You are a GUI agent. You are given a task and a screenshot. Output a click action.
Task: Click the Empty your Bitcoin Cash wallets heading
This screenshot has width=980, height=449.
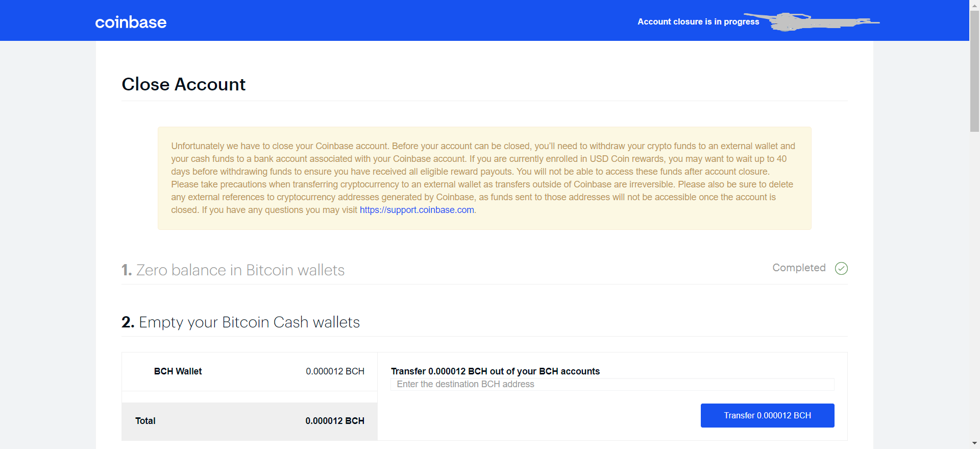241,322
